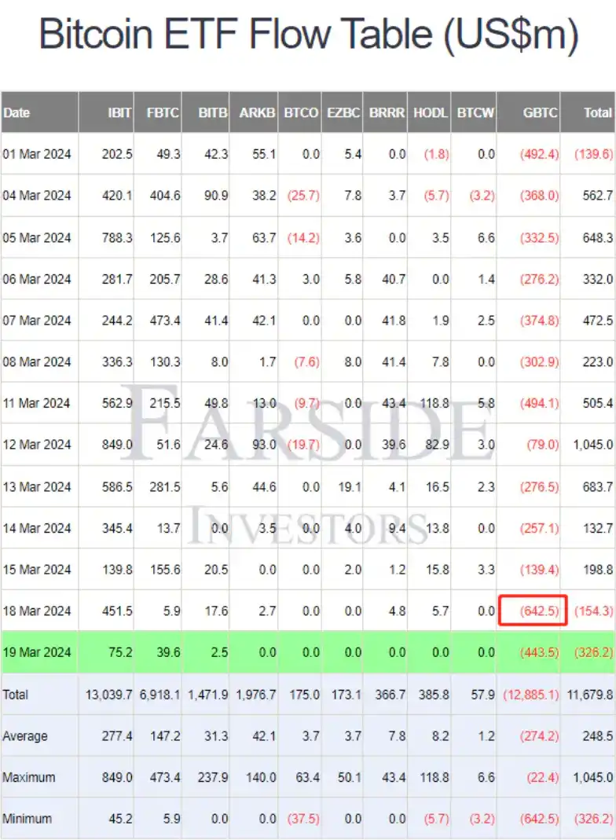Select IBIT total value 13,039.7
This screenshot has height=840, width=616.
108,695
